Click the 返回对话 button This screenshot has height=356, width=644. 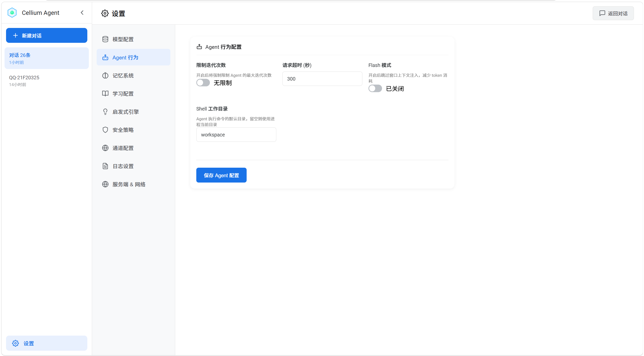(x=613, y=13)
